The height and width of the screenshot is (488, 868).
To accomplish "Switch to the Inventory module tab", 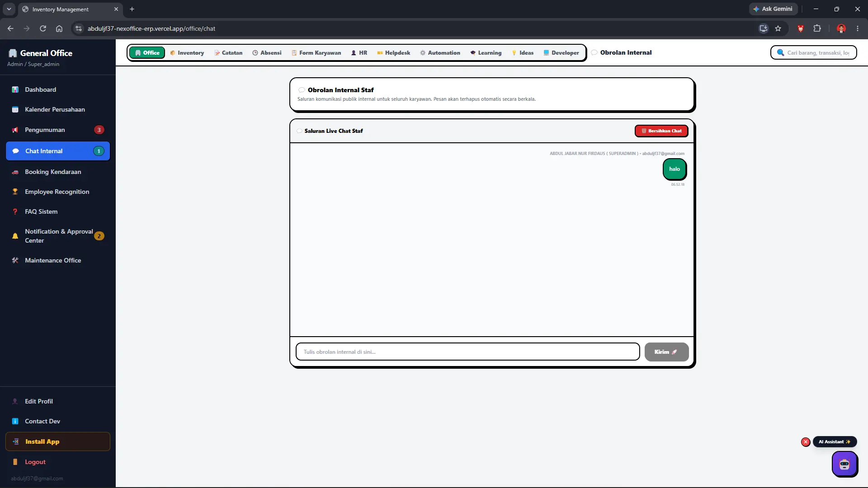I will pos(187,53).
